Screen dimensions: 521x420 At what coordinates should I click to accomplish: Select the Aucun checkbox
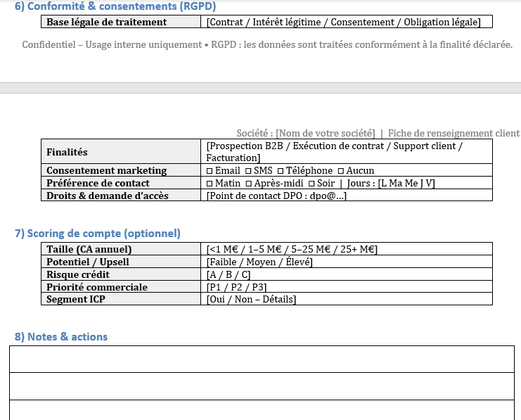(x=341, y=171)
